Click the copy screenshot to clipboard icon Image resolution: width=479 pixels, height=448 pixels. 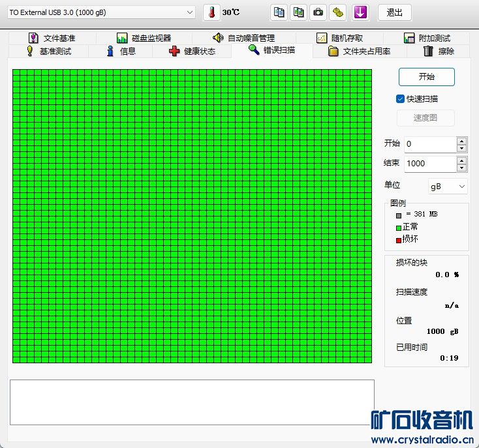(298, 12)
